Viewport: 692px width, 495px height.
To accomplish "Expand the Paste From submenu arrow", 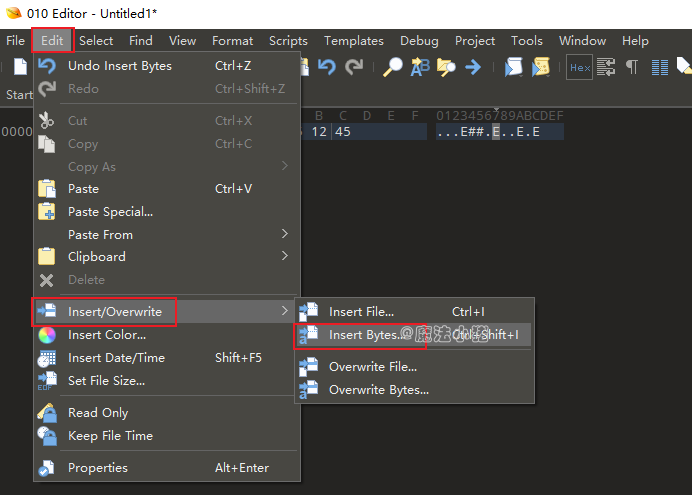I will pos(285,234).
